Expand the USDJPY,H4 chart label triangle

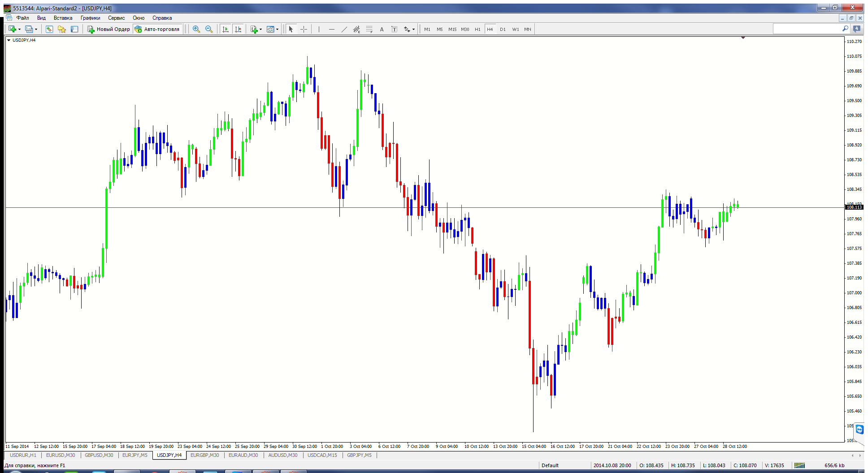tap(9, 40)
